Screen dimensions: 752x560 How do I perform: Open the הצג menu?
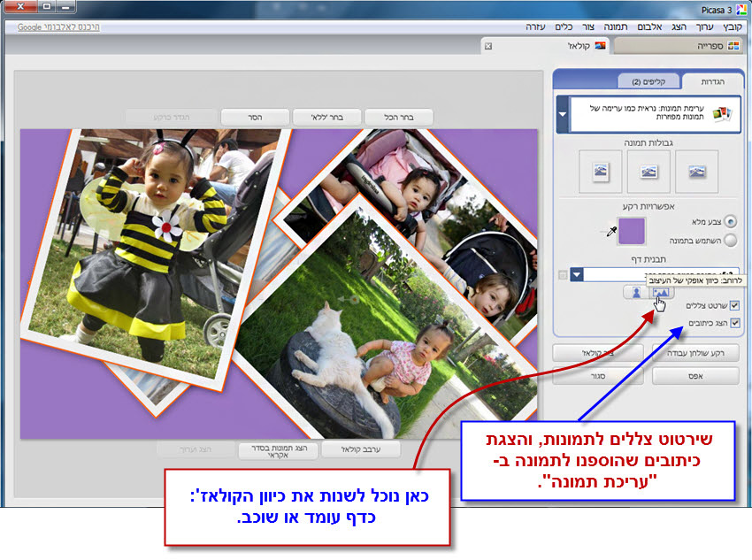pos(679,27)
